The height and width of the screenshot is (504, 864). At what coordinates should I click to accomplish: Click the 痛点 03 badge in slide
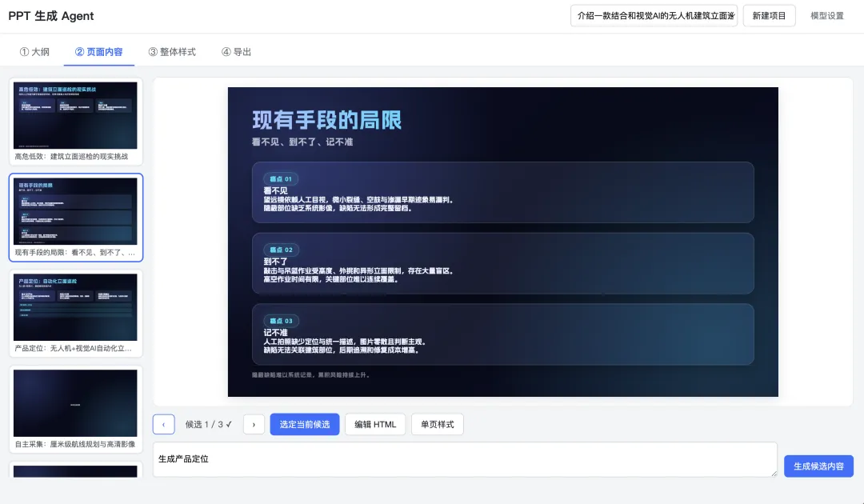coord(281,321)
